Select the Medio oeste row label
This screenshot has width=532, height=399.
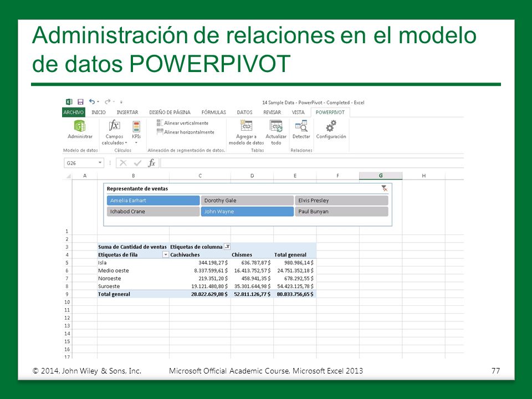coord(134,270)
